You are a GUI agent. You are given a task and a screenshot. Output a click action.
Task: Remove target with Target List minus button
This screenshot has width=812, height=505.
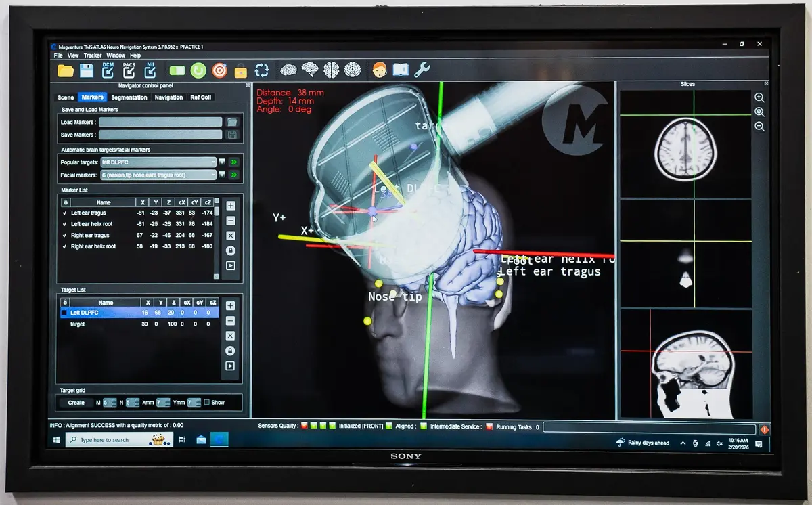(230, 321)
